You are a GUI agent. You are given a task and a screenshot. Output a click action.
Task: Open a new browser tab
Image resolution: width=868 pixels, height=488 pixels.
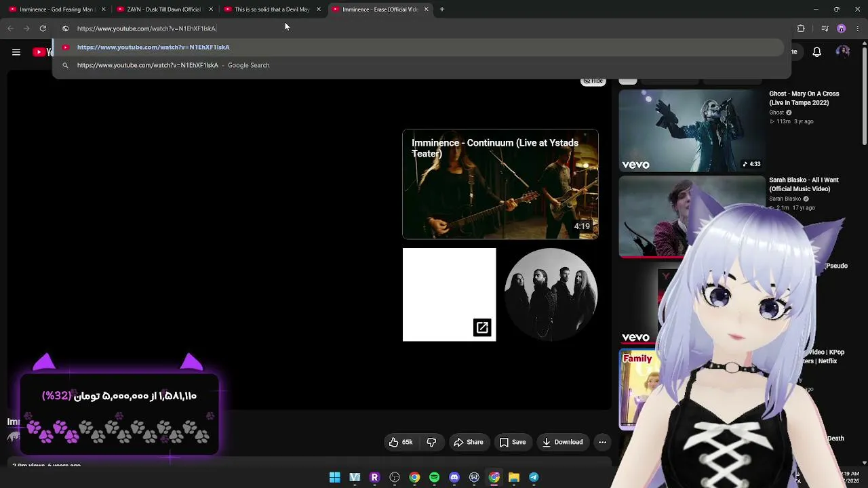[442, 9]
